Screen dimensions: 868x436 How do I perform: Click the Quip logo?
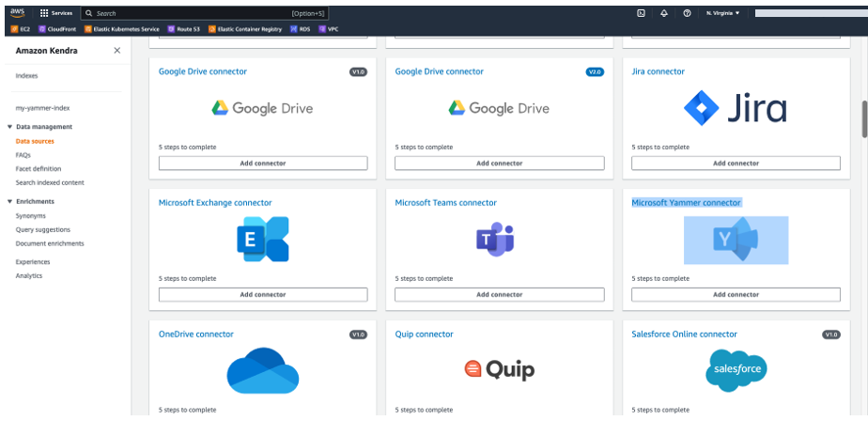coord(500,369)
